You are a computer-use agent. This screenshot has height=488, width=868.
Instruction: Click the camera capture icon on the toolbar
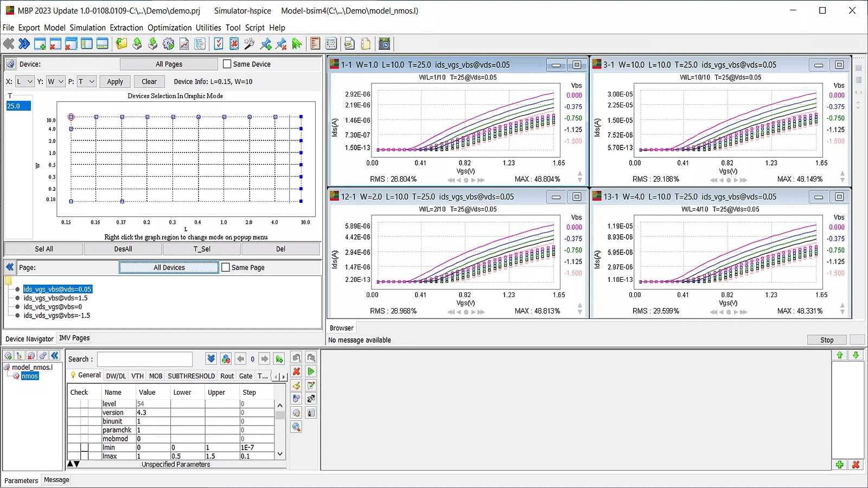[x=385, y=43]
